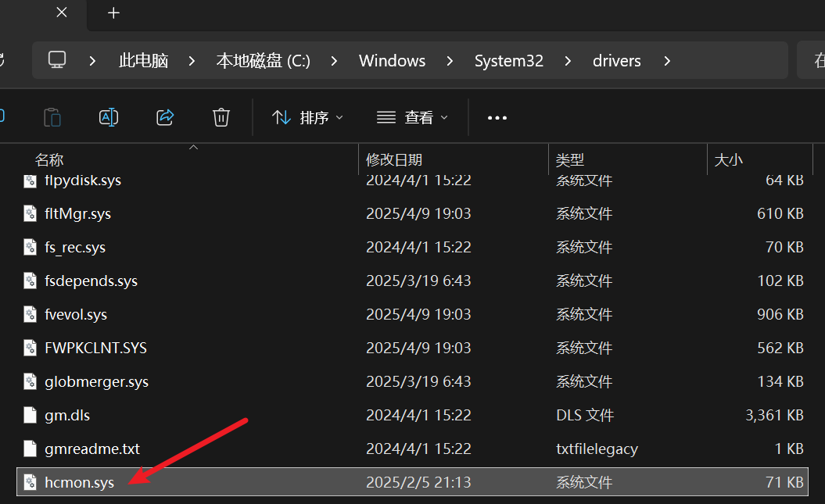
Task: Expand chevron after Windows breadcrumb
Action: [450, 61]
